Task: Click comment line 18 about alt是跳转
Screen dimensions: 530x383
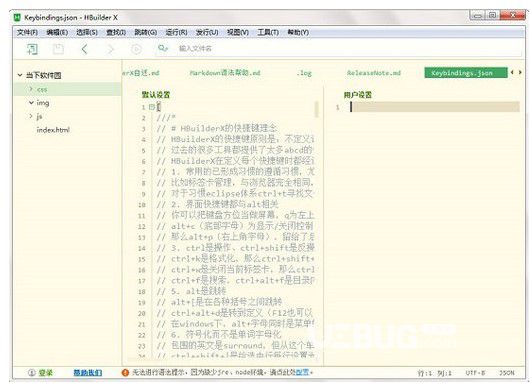Action: tap(192, 291)
